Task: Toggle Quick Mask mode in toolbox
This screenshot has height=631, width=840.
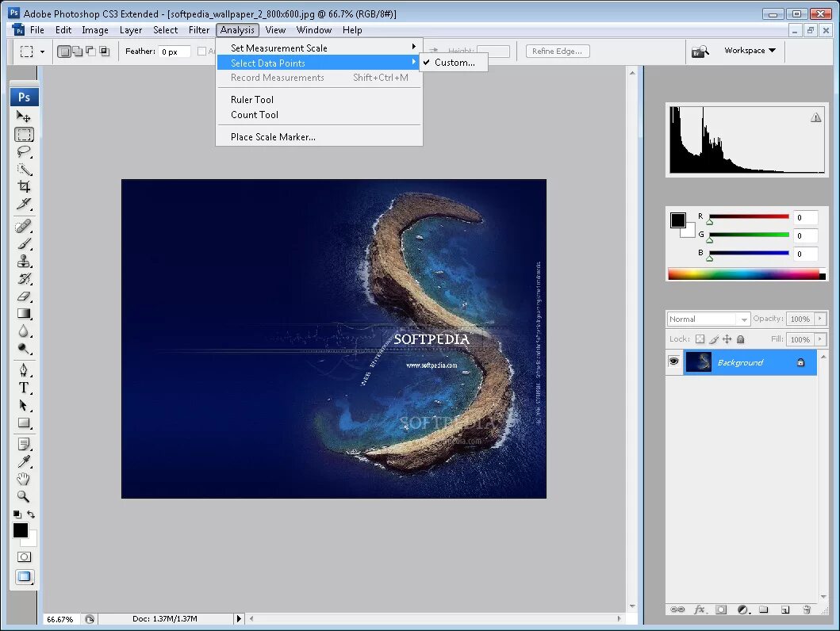Action: click(24, 557)
